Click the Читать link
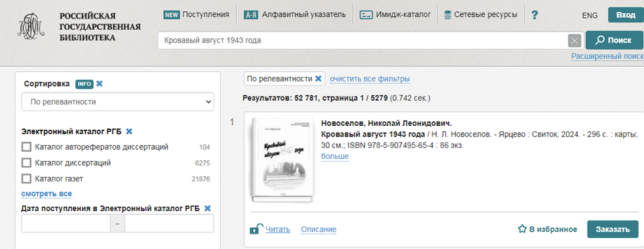The image size is (644, 249). click(277, 229)
